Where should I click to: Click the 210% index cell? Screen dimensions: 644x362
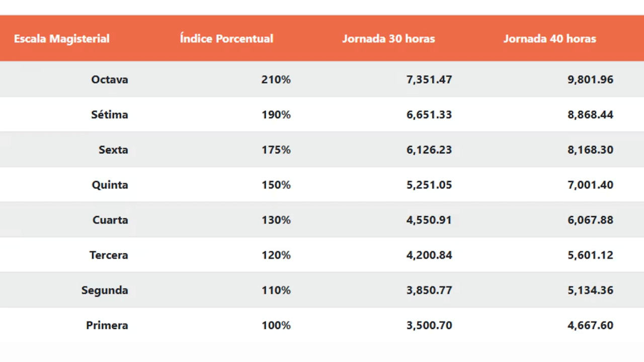(276, 79)
